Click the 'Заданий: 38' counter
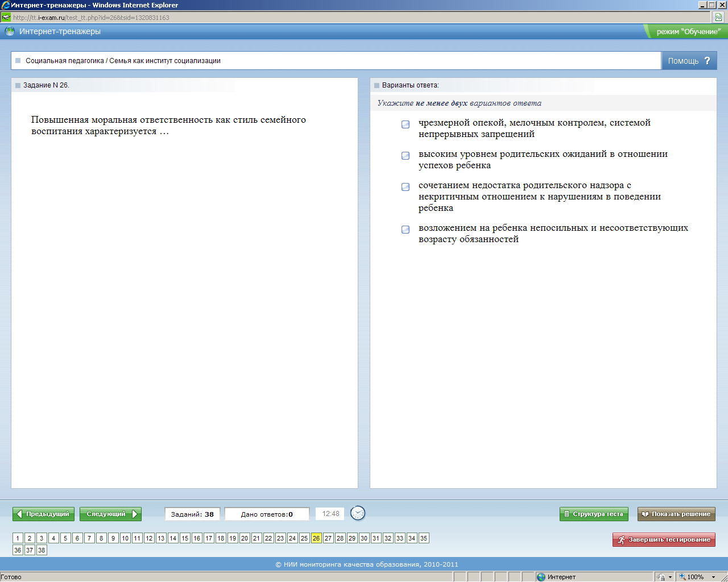Image resolution: width=728 pixels, height=582 pixels. [x=192, y=514]
